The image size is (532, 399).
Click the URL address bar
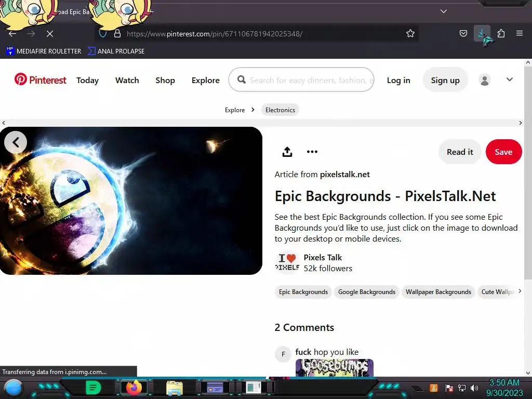(257, 34)
